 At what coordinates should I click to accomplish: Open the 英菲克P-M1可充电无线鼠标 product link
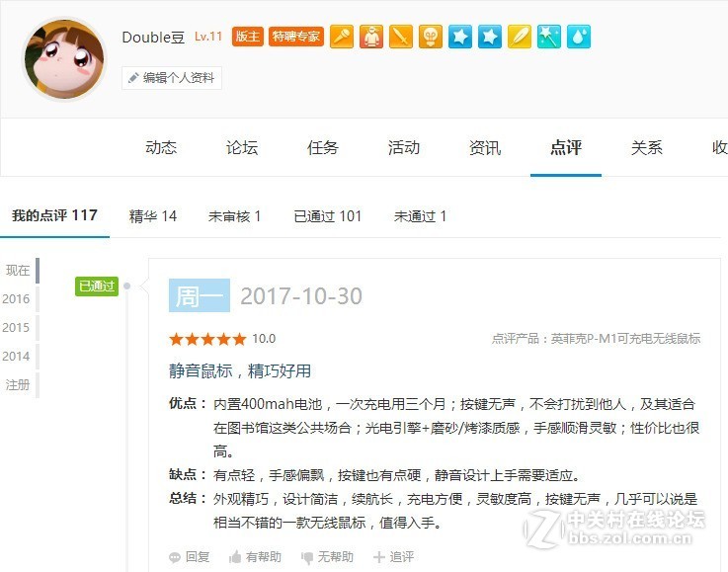pos(625,339)
